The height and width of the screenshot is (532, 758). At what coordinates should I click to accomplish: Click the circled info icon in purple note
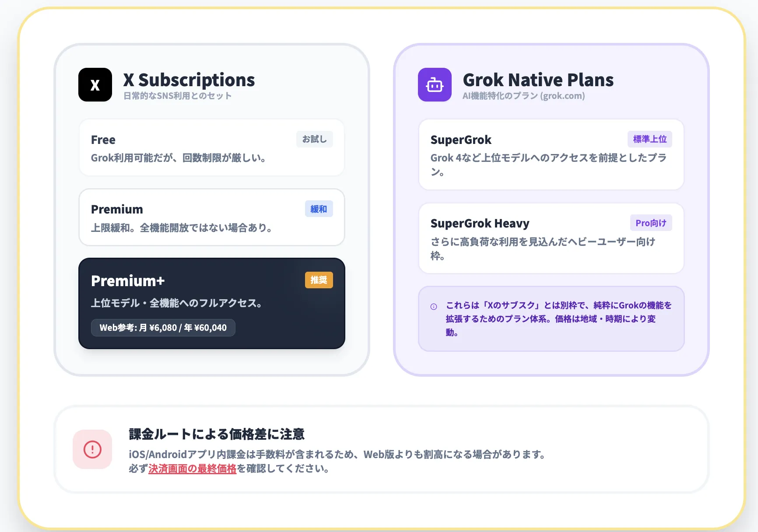tap(434, 306)
